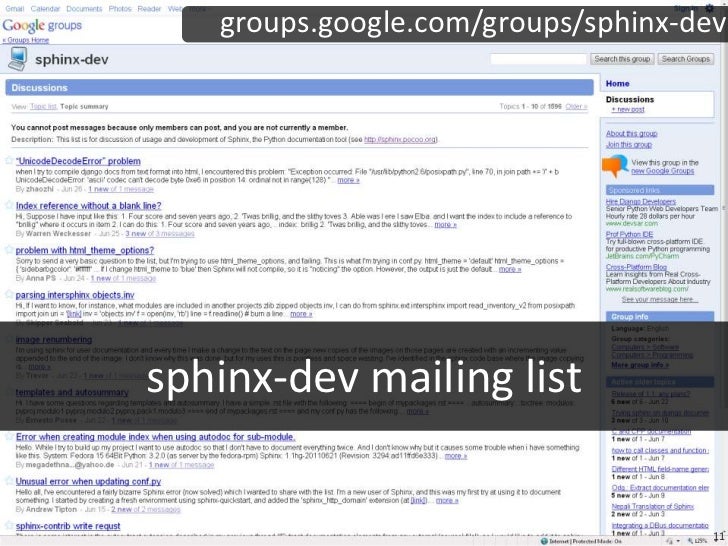Open Index reference without a blank line thread
Viewport: 728px width, 546px height.
coord(89,206)
